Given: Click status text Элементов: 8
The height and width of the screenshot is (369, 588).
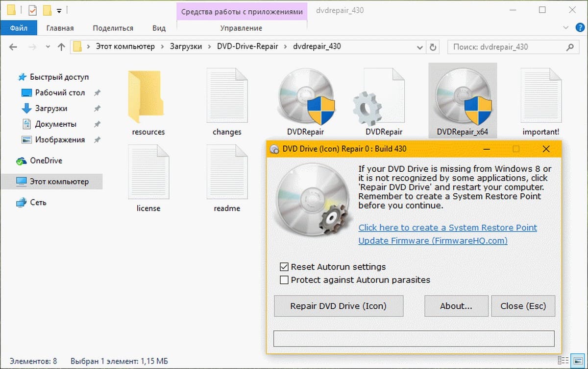Looking at the screenshot, I should coord(33,361).
